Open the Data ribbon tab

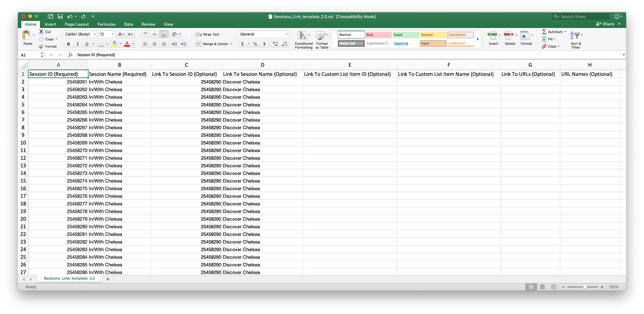(129, 24)
